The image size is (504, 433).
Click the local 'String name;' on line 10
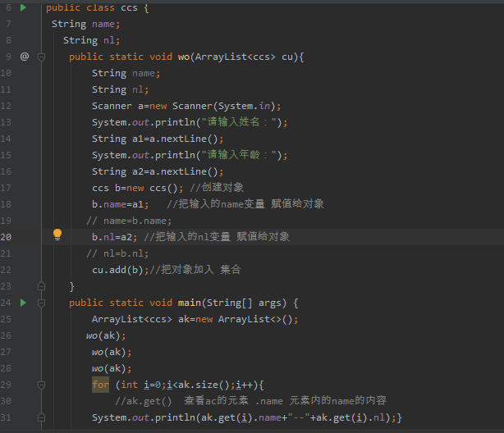126,73
